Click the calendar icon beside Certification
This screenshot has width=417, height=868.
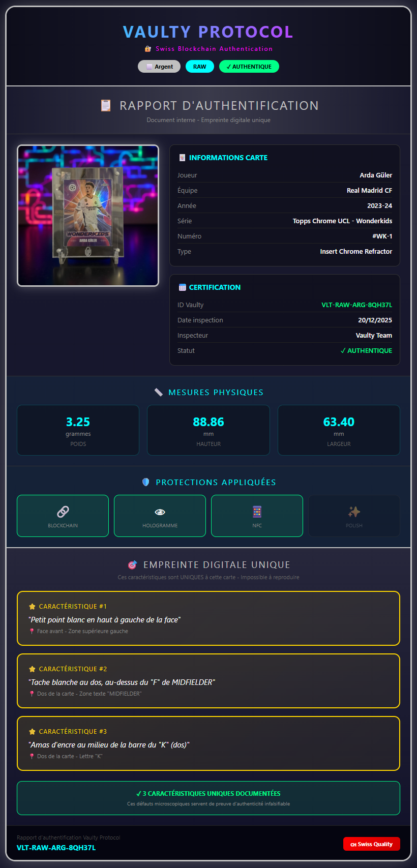[x=183, y=287]
